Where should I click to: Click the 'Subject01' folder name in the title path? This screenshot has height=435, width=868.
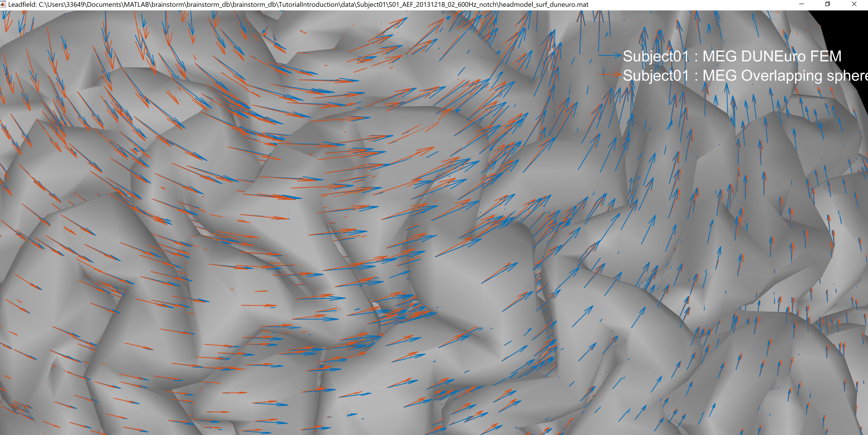tap(371, 5)
